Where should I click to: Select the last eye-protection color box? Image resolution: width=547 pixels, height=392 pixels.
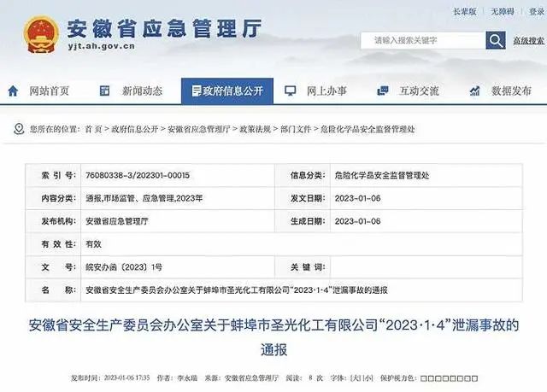coord(473,377)
